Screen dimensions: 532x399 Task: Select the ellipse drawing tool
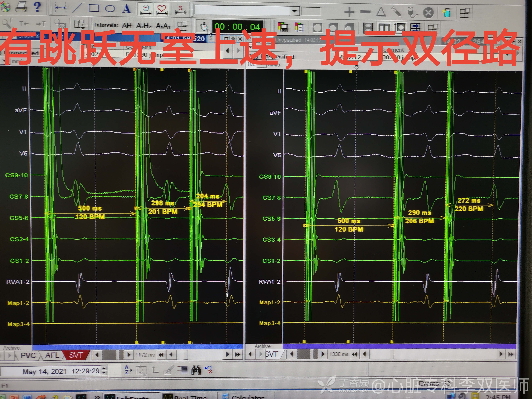click(110, 9)
